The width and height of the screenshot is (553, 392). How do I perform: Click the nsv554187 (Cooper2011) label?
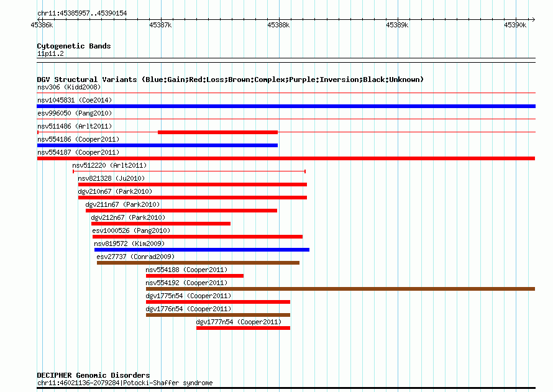(78, 152)
